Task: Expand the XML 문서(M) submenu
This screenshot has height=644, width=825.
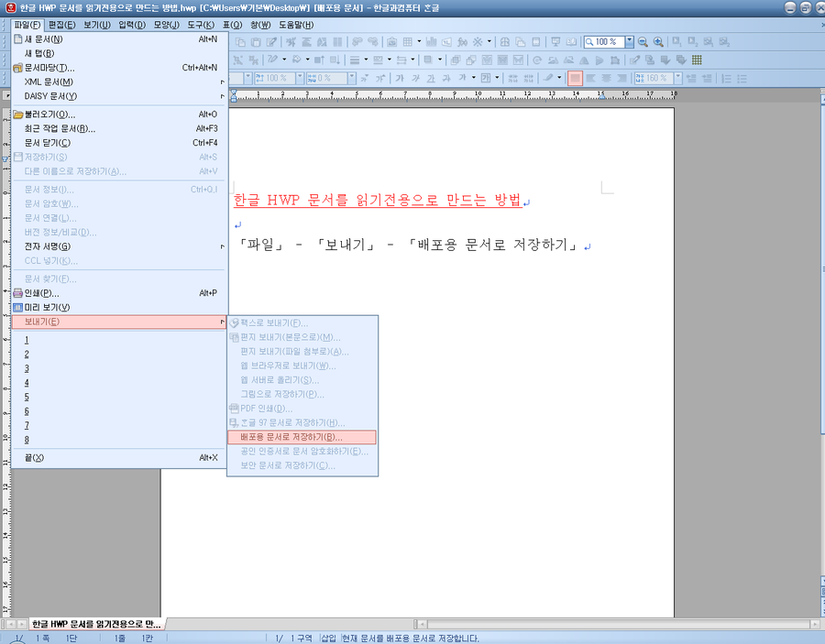Action: point(119,82)
